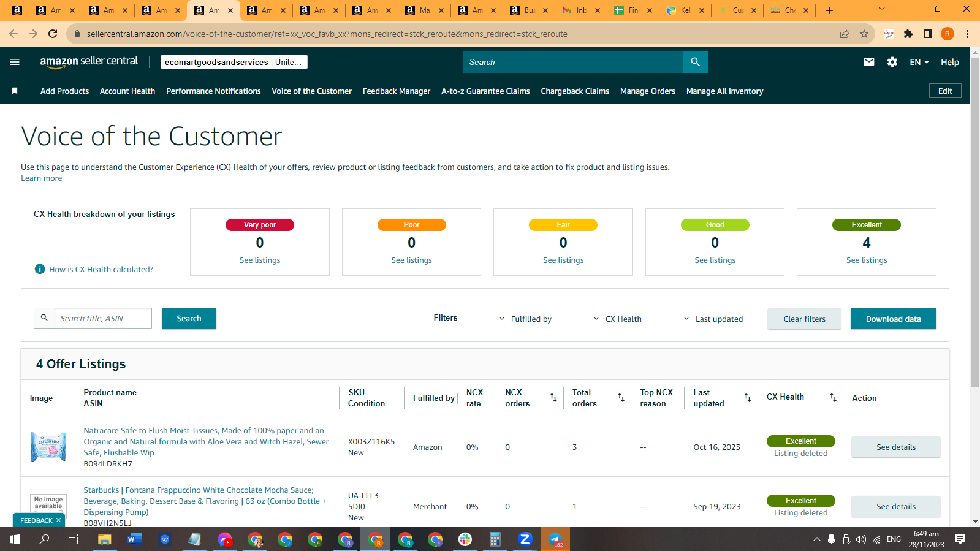Click the SKU text X003Z116K5
Viewport: 980px width, 551px height.
371,441
